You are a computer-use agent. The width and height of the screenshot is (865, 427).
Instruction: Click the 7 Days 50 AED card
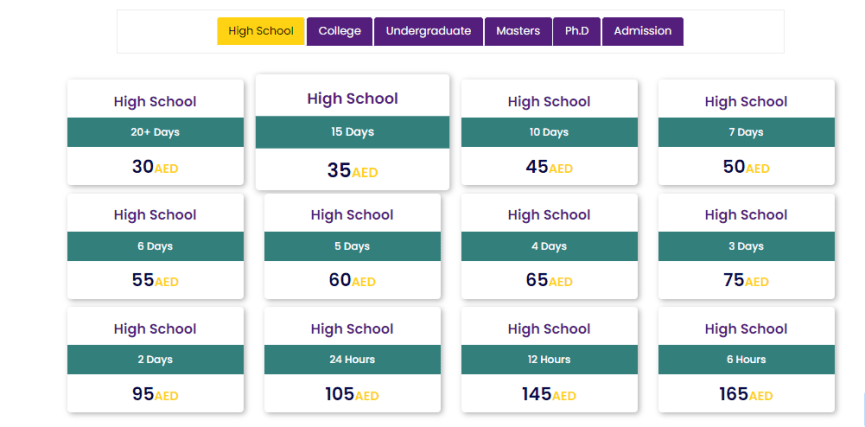[x=746, y=132]
